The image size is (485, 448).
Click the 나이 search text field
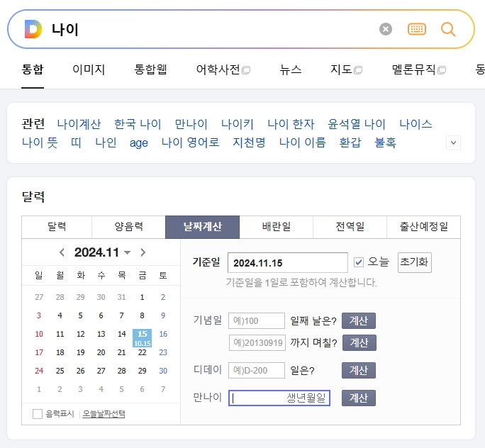tap(211, 29)
